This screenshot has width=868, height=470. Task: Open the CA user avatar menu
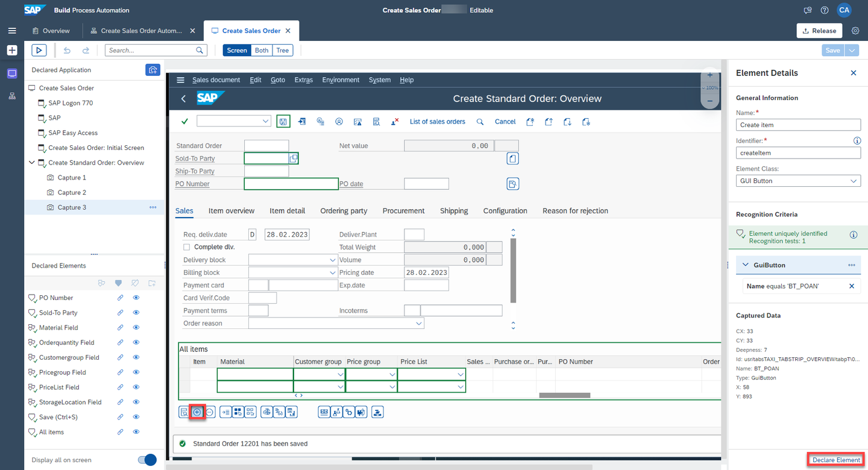coord(844,10)
